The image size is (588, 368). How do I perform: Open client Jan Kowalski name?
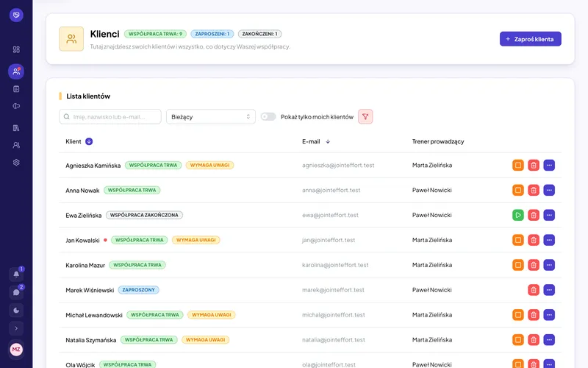pyautogui.click(x=82, y=241)
